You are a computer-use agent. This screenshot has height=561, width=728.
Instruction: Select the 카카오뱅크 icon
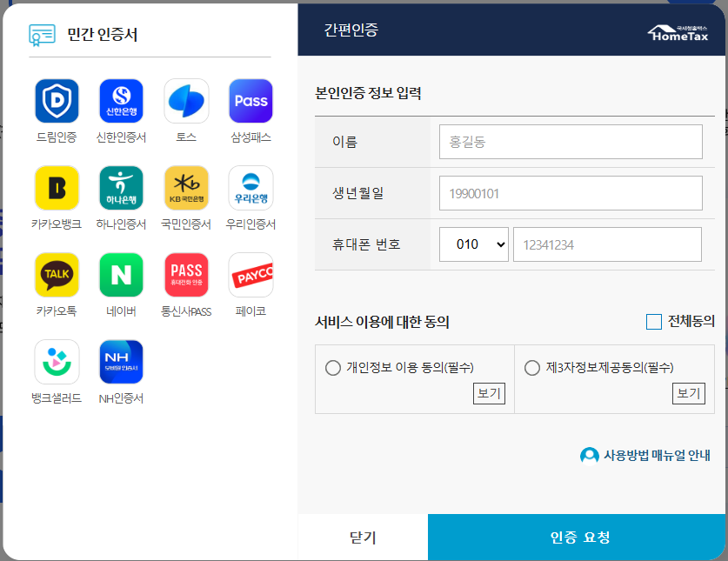click(x=57, y=188)
